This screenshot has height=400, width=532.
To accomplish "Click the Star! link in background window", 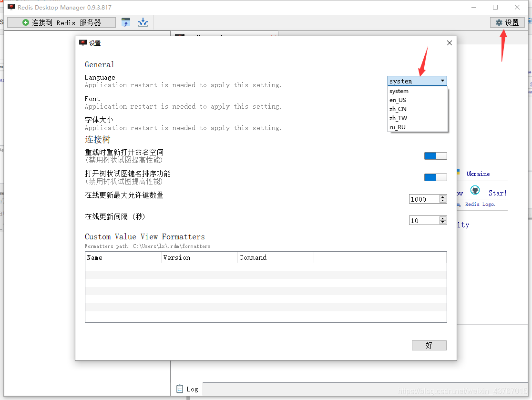I will 497,193.
